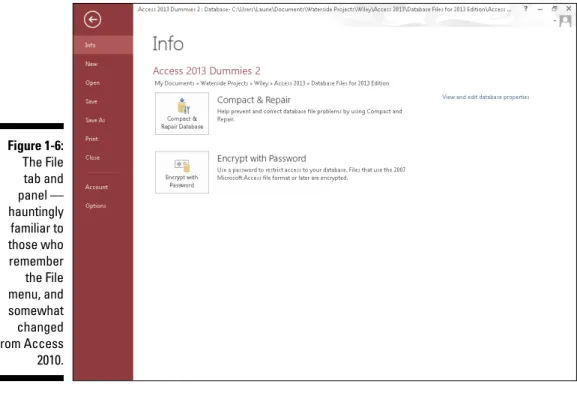Image resolution: width=577 pixels, height=393 pixels.
Task: Minimize the Access window
Action: click(540, 9)
